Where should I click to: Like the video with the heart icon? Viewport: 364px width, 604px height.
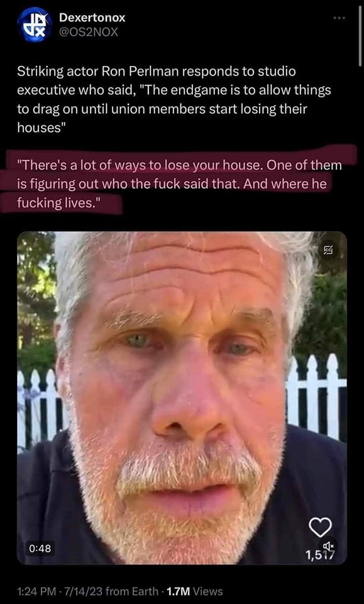tap(321, 527)
